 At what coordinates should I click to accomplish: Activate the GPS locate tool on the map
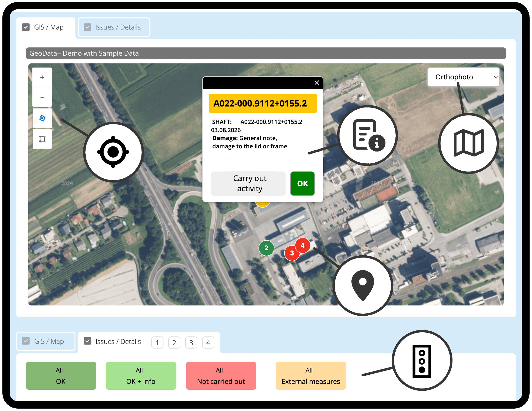click(42, 118)
